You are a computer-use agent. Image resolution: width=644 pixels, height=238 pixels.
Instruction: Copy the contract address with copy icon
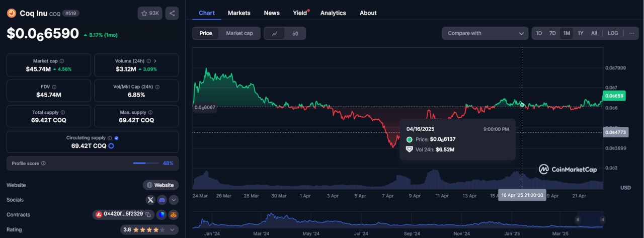point(148,214)
